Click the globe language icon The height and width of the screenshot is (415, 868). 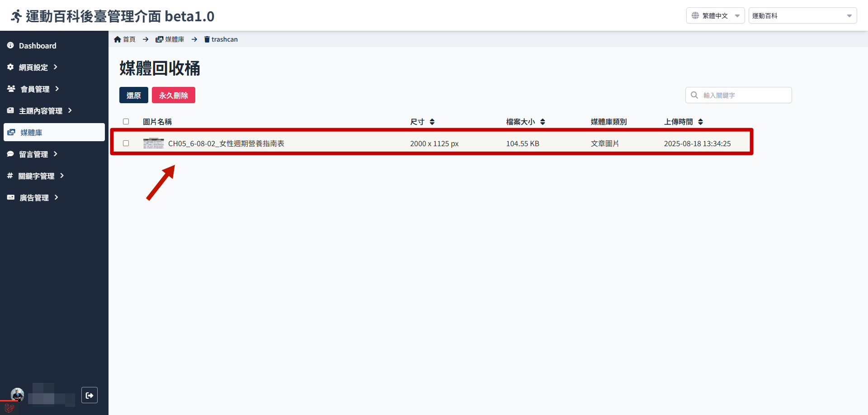(695, 15)
